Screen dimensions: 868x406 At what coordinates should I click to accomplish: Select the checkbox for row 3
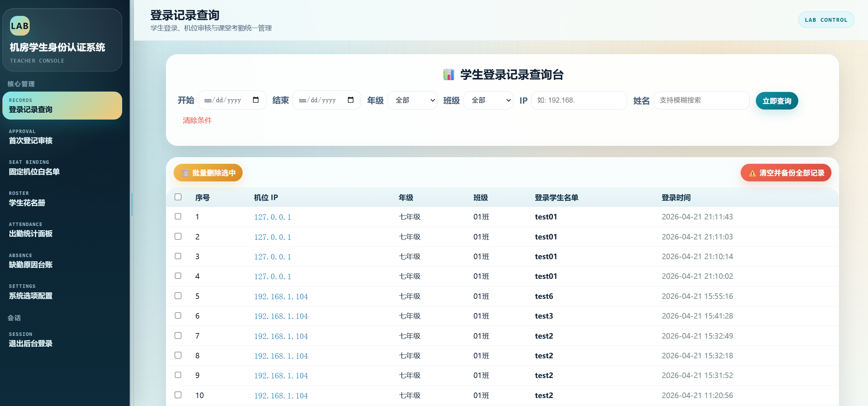click(178, 256)
